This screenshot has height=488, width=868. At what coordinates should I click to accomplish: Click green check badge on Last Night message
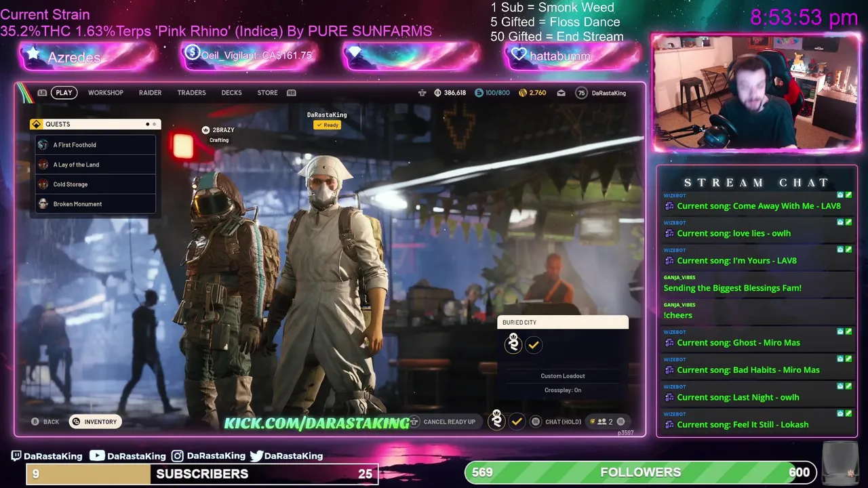pyautogui.click(x=848, y=386)
